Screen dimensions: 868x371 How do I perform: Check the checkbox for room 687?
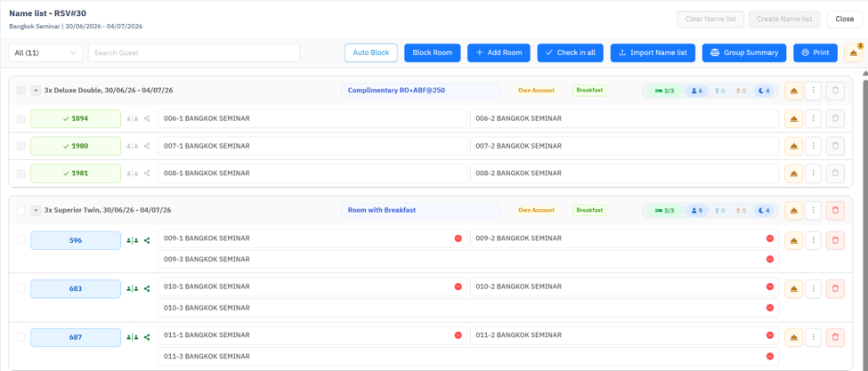21,337
